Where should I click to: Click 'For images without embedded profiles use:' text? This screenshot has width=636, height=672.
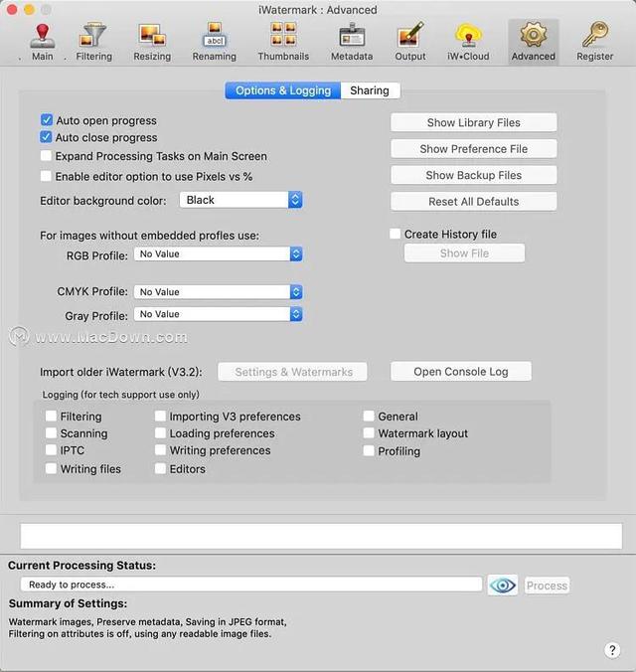pos(150,236)
